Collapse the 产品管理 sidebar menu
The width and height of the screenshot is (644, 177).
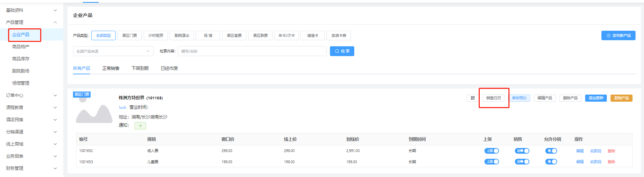[x=31, y=22]
